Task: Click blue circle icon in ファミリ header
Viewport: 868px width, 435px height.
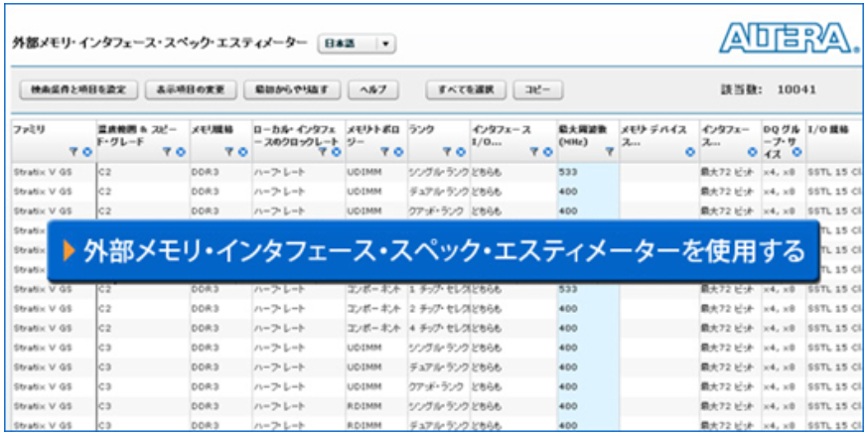Action: (86, 151)
